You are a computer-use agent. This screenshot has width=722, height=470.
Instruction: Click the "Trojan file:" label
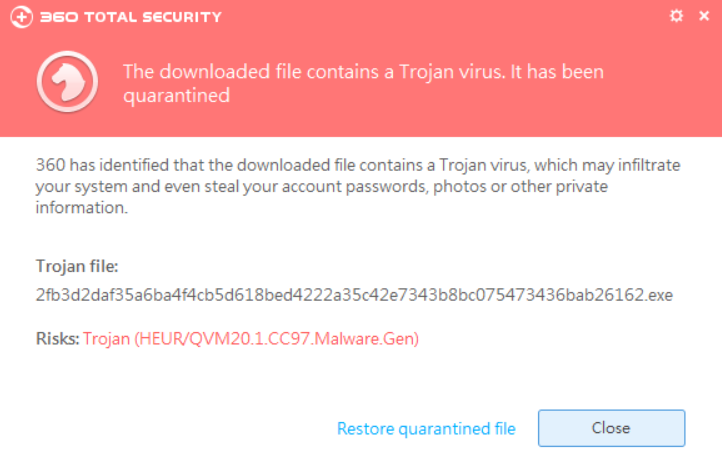tap(77, 266)
